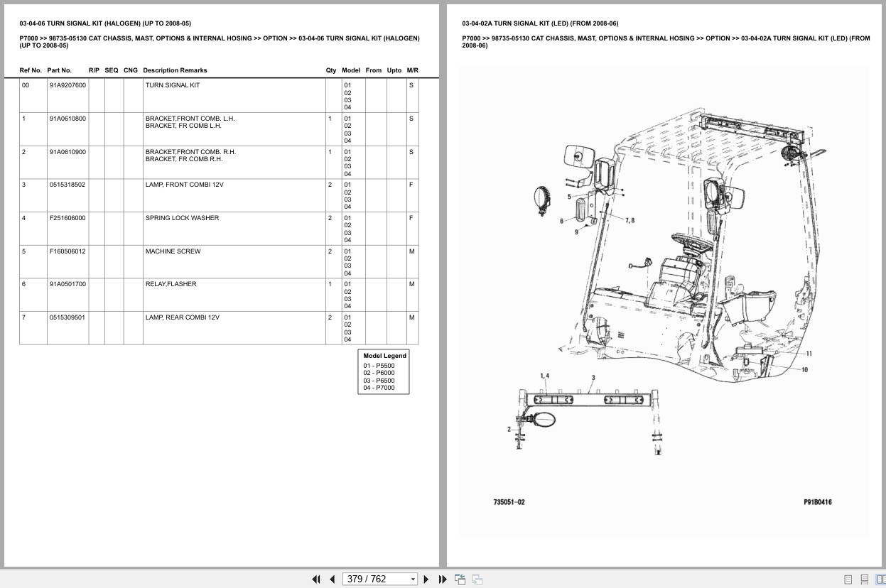Click part number 91A0610900
This screenshot has height=588, width=886.
(67, 152)
